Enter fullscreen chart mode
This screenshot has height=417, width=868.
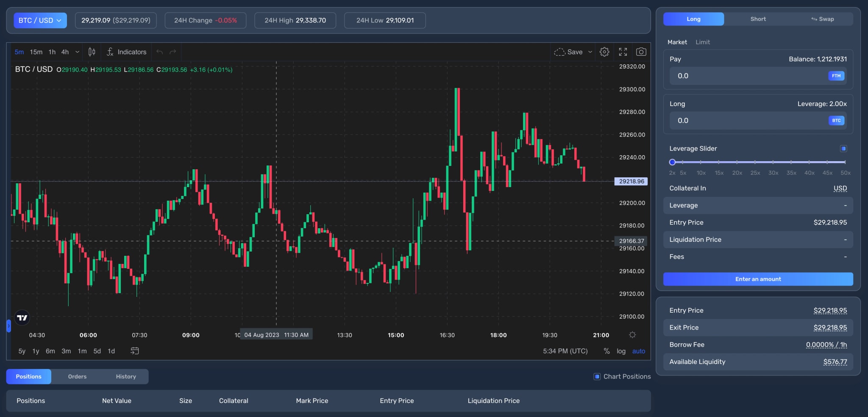623,52
